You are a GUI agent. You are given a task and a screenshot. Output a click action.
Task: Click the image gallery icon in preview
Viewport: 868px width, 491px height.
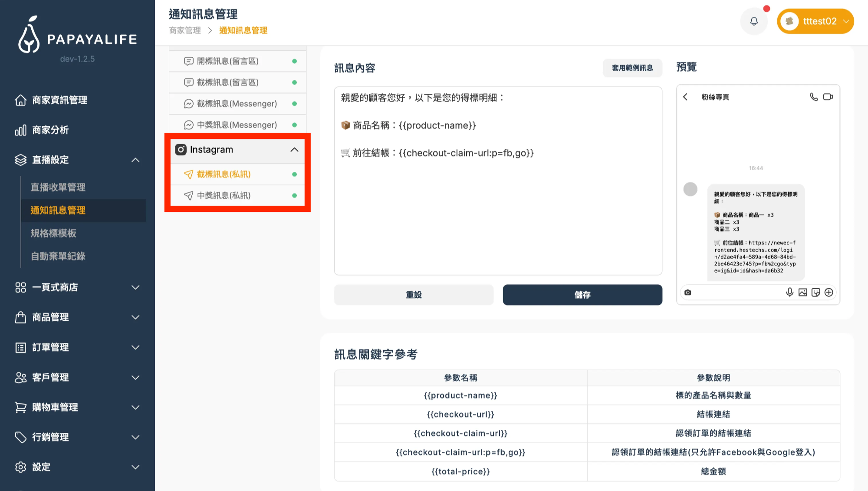(x=802, y=293)
